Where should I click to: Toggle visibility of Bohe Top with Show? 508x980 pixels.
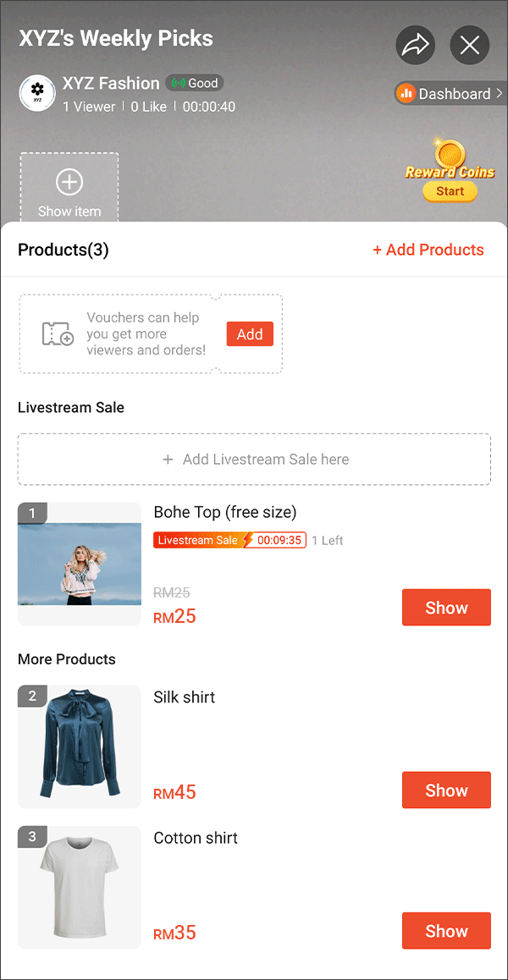pyautogui.click(x=446, y=607)
